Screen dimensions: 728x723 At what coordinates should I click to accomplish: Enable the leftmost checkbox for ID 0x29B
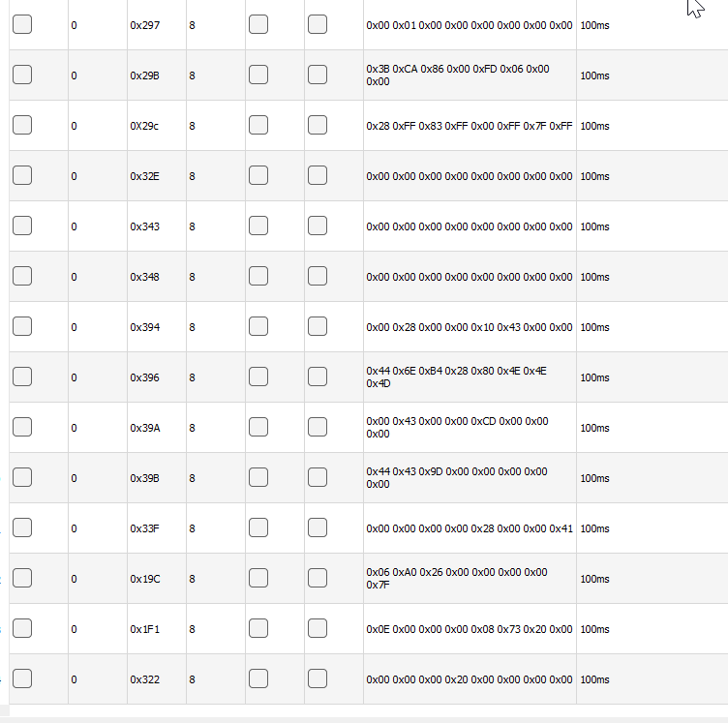coord(22,75)
